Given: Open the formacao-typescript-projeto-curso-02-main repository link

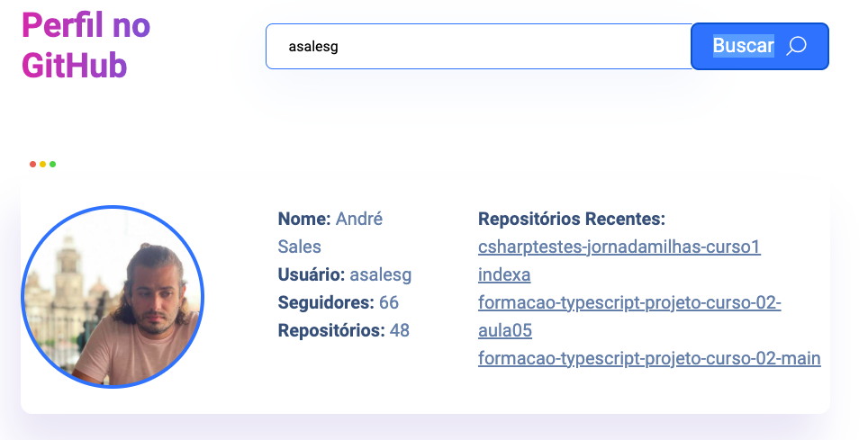Looking at the screenshot, I should [648, 358].
